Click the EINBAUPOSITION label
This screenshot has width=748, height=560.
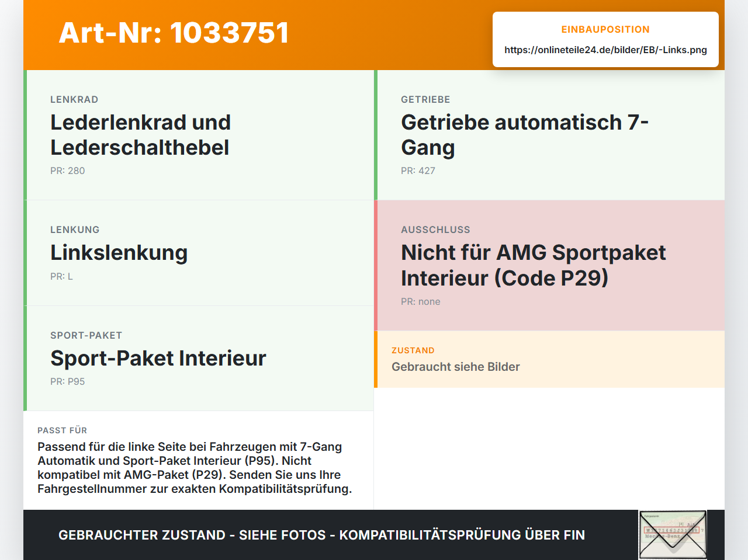[x=605, y=29]
